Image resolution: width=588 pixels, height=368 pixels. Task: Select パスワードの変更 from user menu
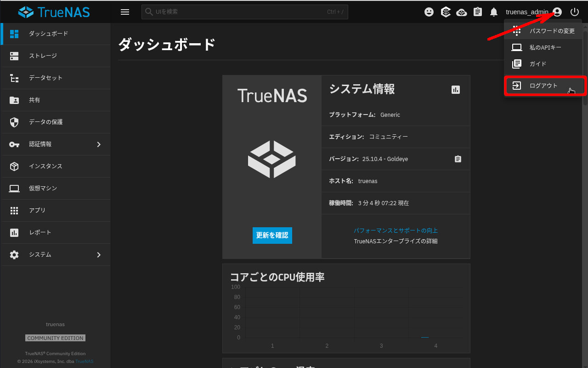coord(544,31)
